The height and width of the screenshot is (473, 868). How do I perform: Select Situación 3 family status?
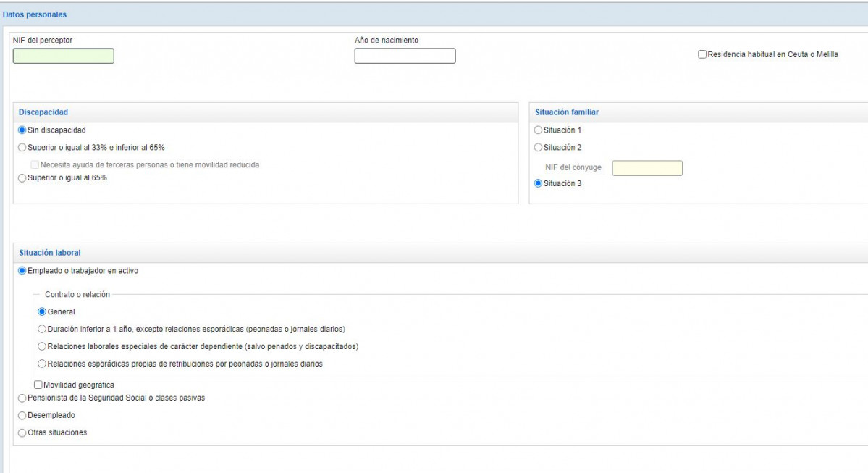pos(538,183)
